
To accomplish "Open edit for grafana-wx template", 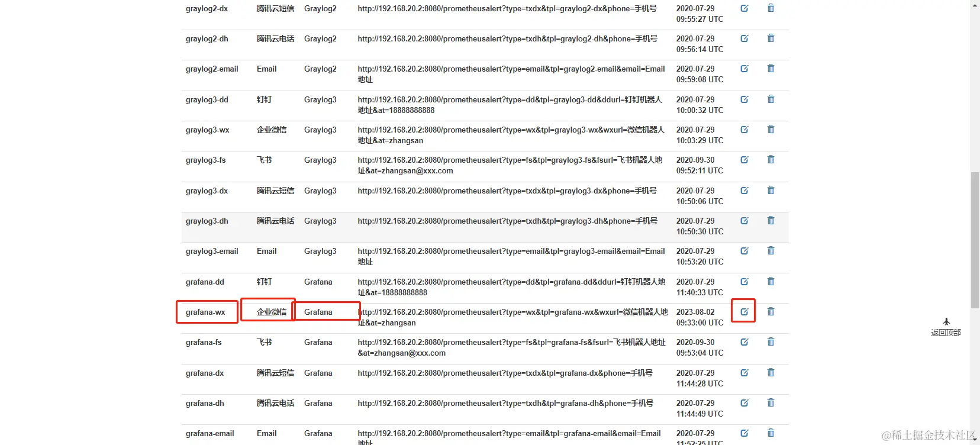I will [x=744, y=312].
